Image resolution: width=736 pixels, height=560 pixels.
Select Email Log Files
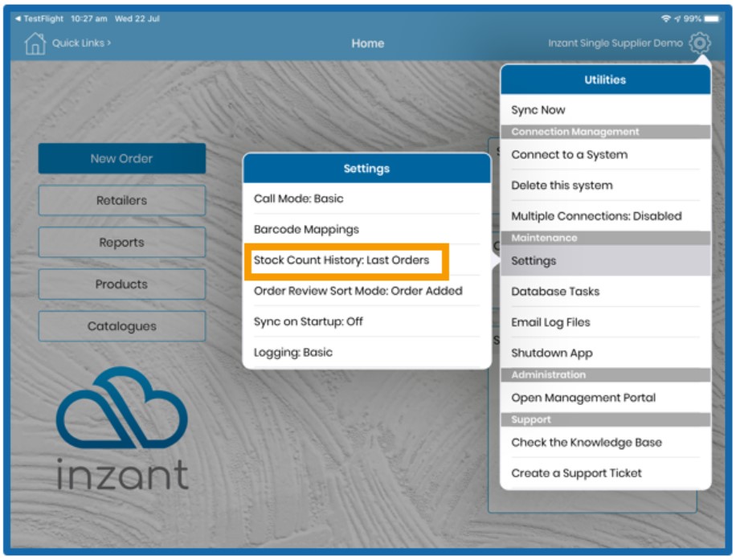606,322
